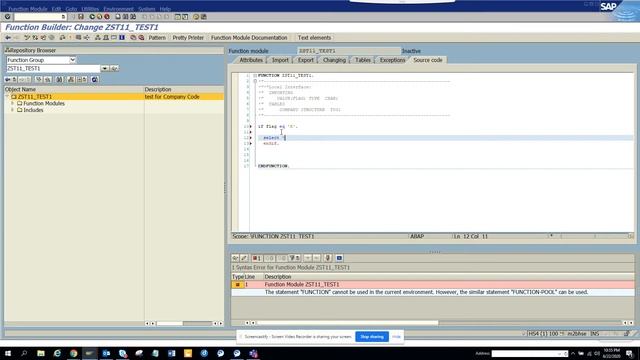Click in the transaction command field

[40, 17]
